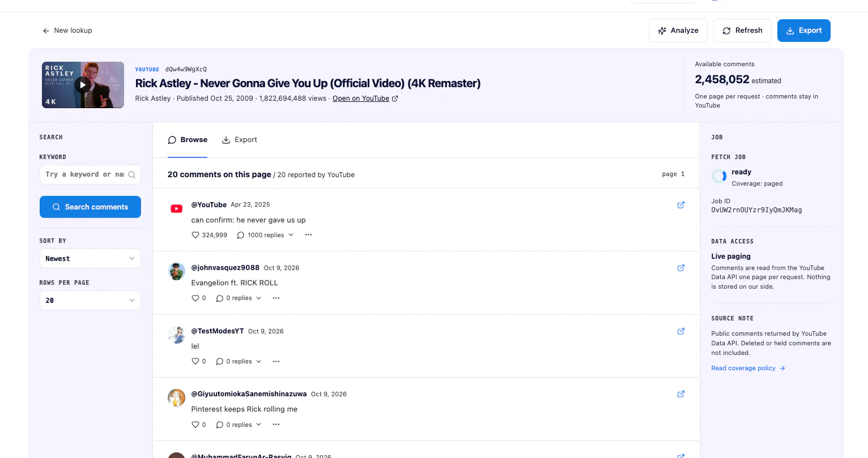Viewport: 868px width, 458px height.
Task: Switch to the Browse tab
Action: pos(188,140)
